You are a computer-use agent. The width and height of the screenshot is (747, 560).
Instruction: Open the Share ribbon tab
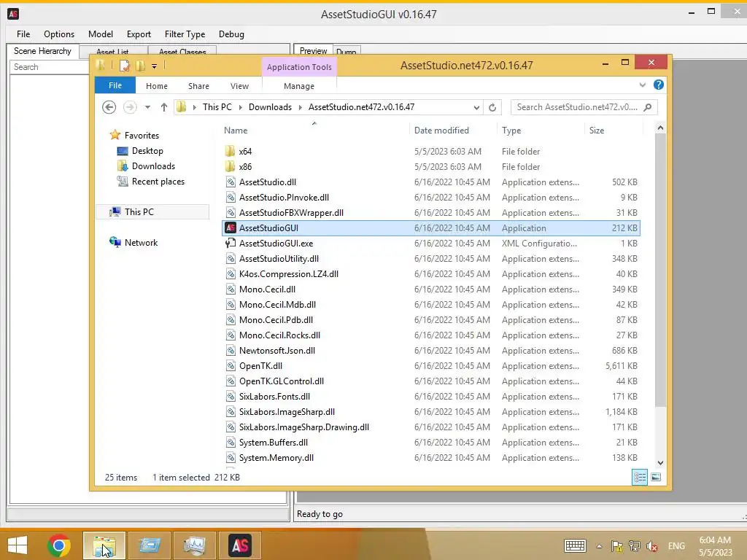[198, 86]
